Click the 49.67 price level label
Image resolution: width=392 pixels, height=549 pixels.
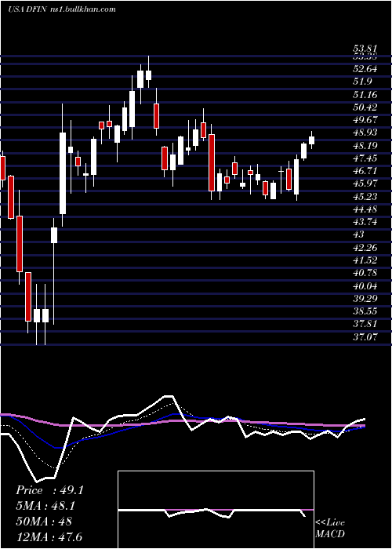365,120
